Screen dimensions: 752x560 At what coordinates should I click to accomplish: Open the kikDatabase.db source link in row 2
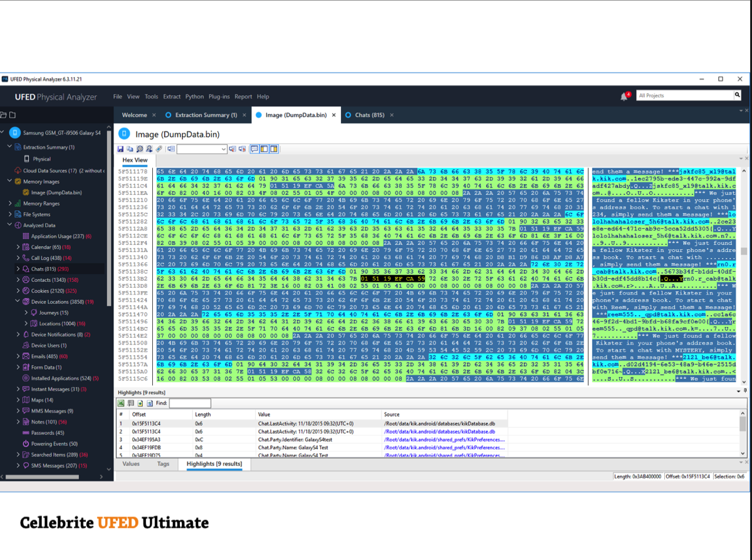(439, 432)
